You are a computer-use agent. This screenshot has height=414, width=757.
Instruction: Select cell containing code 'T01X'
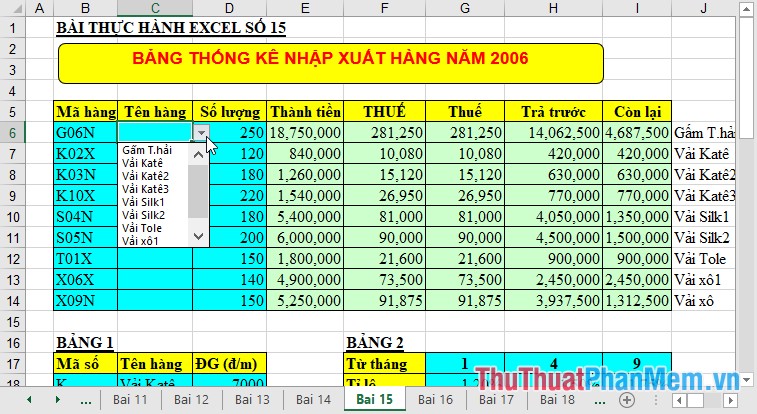click(x=85, y=259)
